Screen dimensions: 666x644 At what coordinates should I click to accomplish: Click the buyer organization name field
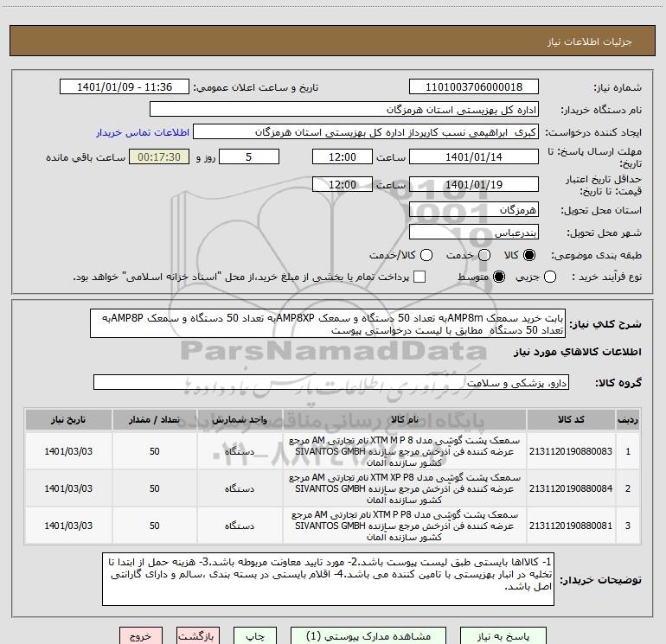(344, 110)
